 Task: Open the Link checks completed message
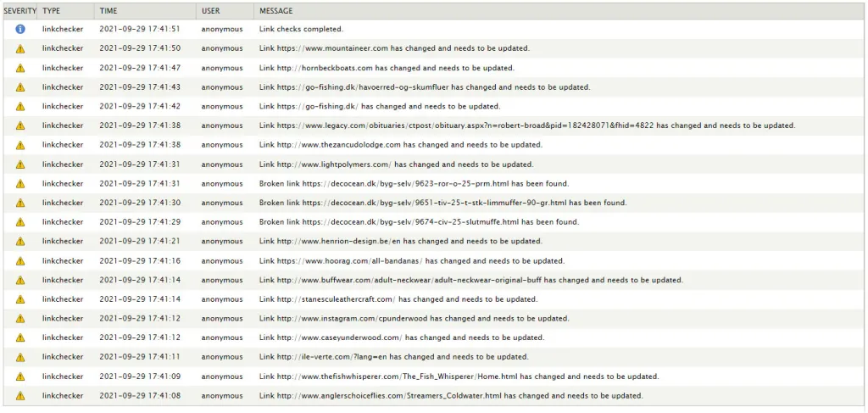pos(301,29)
